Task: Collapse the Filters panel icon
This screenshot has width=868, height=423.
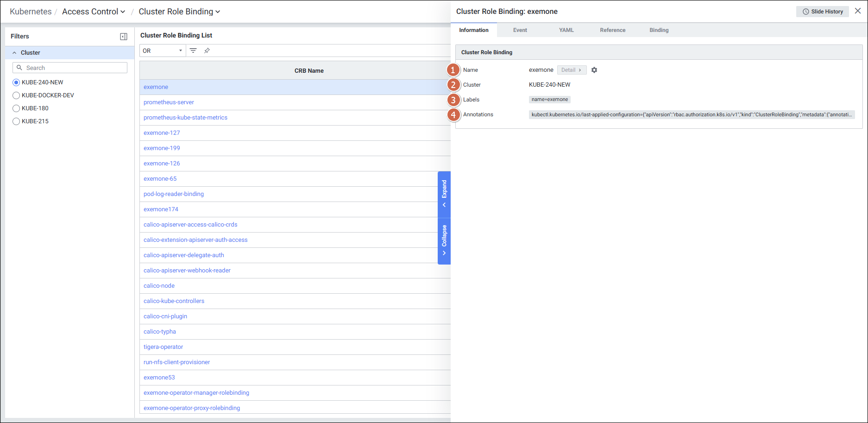Action: (x=124, y=37)
